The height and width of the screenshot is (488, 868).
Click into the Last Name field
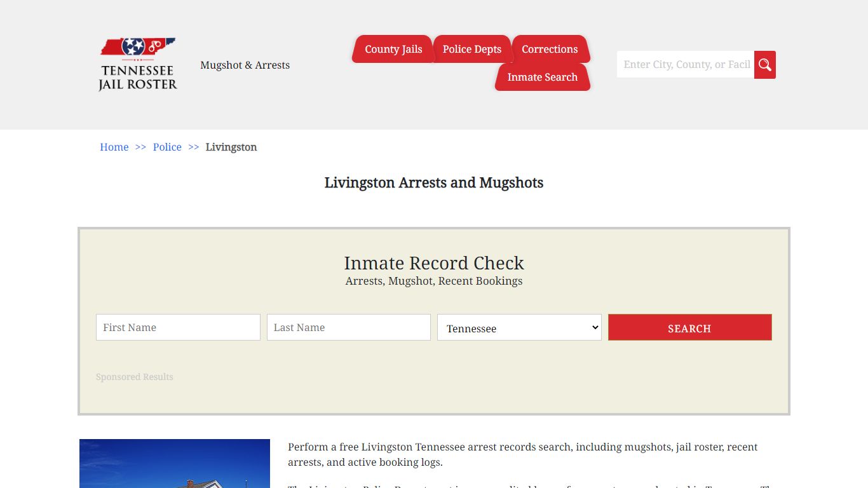[x=349, y=327]
